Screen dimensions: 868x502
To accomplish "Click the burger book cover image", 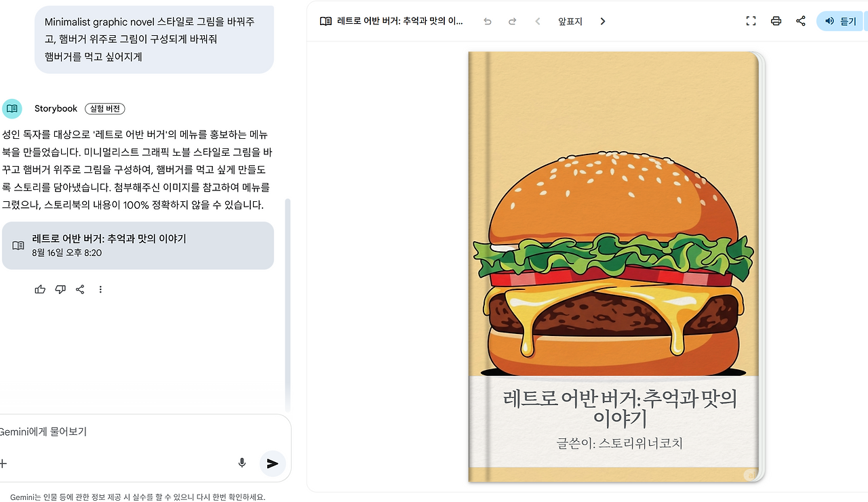I will tap(616, 267).
